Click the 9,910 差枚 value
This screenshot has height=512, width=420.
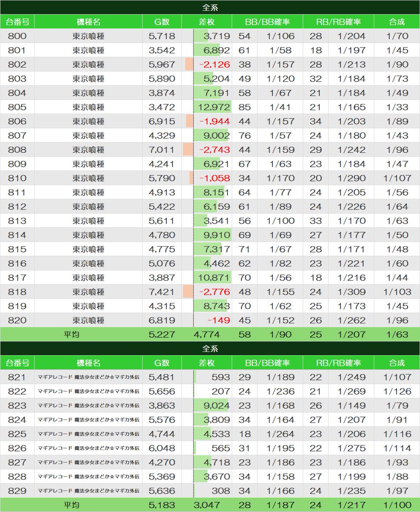(x=217, y=235)
